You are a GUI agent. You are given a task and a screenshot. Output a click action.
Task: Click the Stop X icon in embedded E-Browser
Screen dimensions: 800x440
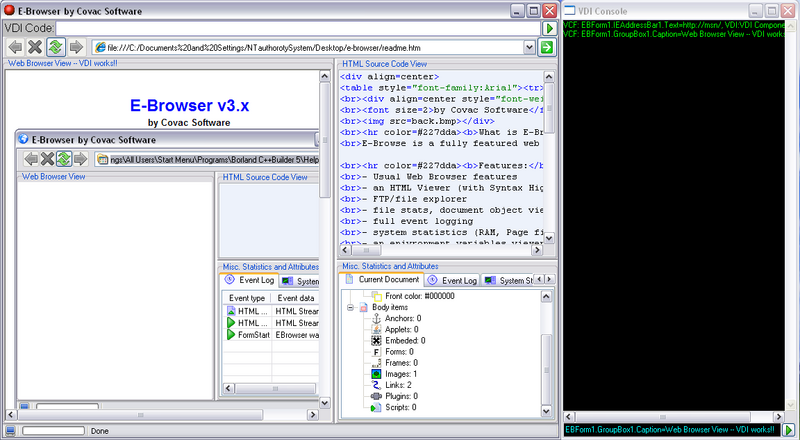click(x=47, y=159)
